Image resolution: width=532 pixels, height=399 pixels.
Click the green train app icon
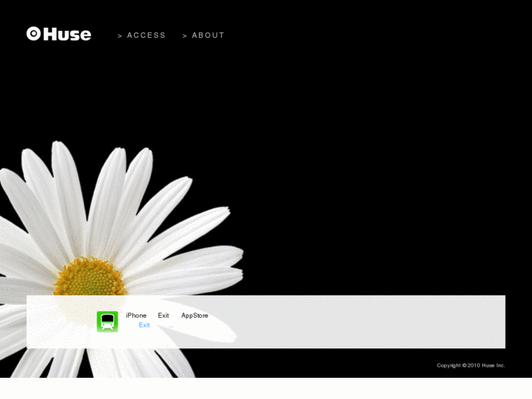[x=108, y=321]
